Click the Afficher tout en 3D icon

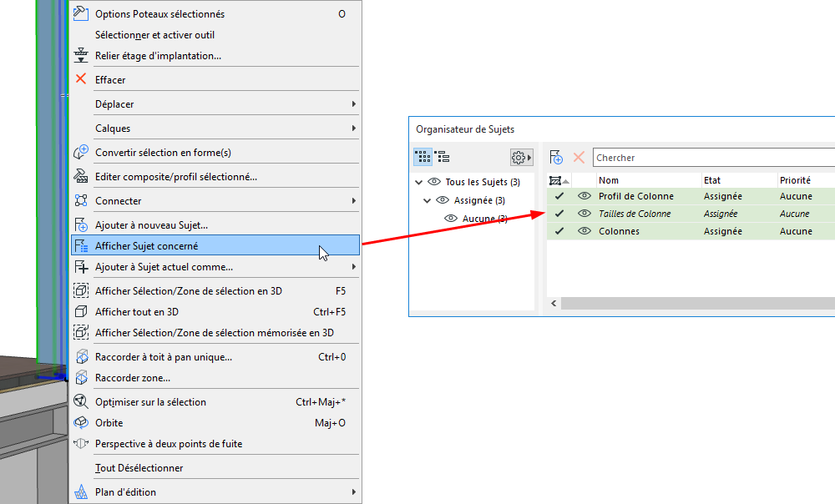click(x=81, y=311)
